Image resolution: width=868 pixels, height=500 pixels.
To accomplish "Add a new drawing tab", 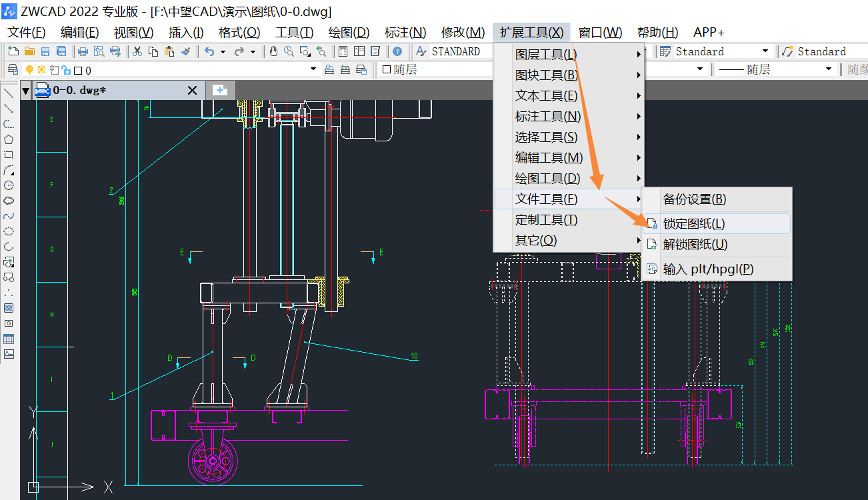I will pyautogui.click(x=220, y=90).
